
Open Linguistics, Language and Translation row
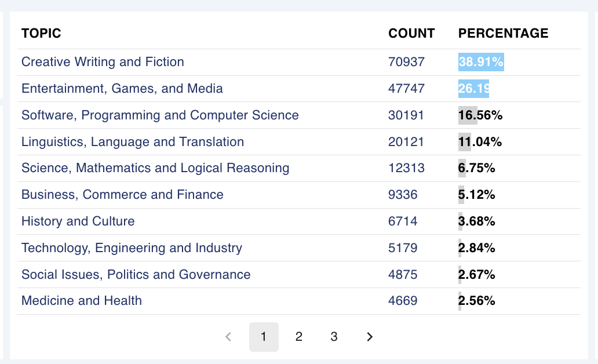tap(133, 142)
